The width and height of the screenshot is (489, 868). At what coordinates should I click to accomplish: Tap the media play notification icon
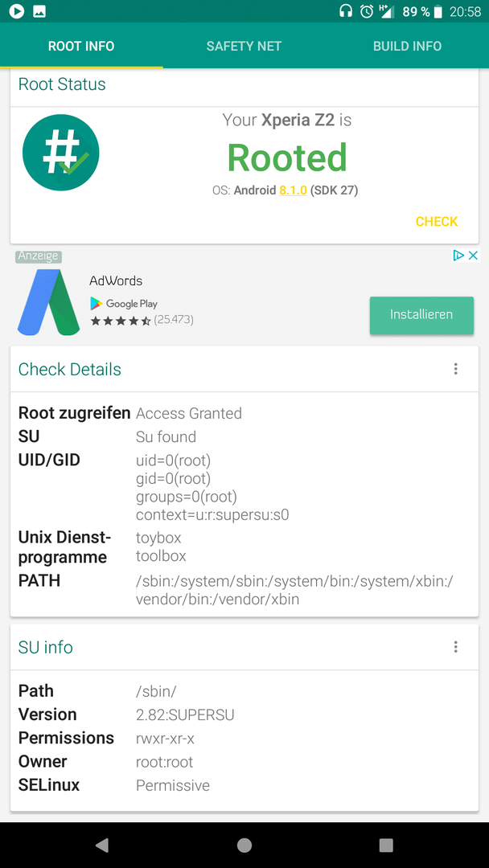[x=17, y=11]
